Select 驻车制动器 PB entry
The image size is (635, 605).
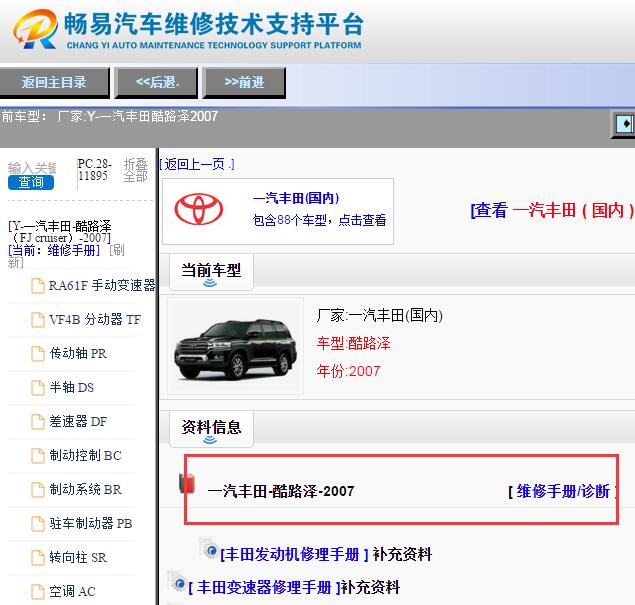(x=91, y=524)
